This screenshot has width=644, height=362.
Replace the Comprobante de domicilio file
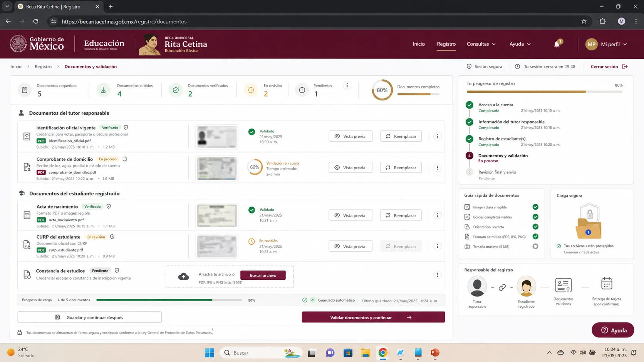click(x=401, y=168)
